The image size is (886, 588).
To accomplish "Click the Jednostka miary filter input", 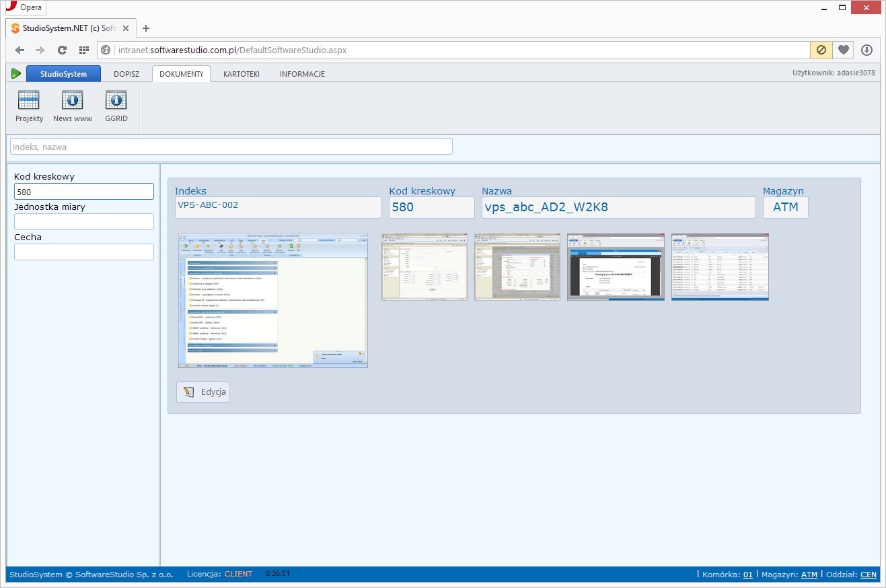I will click(x=84, y=222).
